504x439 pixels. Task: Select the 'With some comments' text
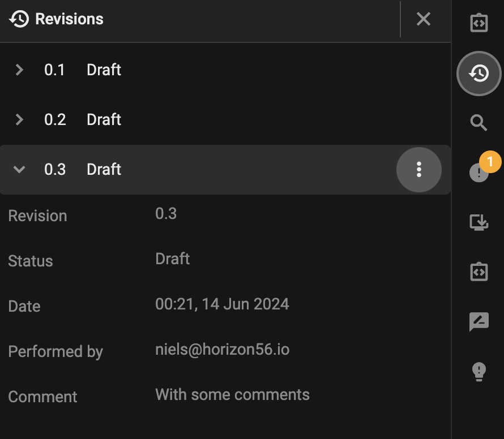tap(232, 394)
